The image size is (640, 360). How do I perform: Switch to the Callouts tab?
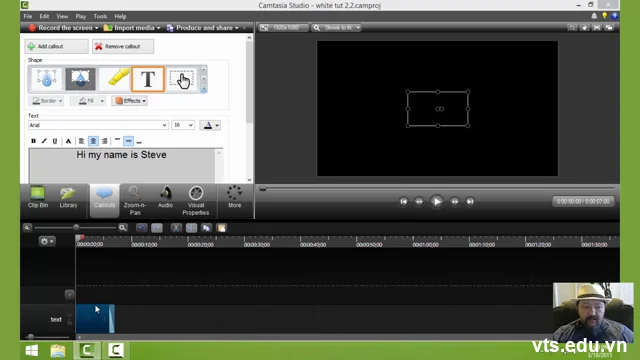click(x=104, y=200)
